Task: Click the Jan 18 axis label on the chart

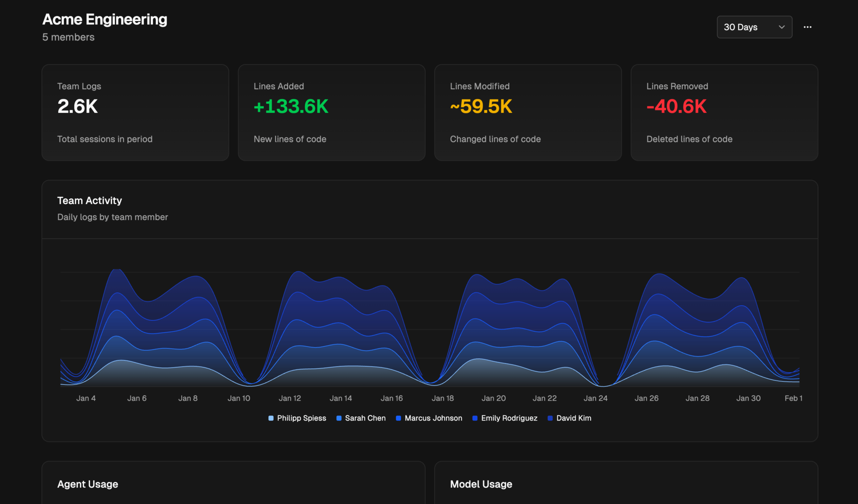Action: (x=443, y=398)
